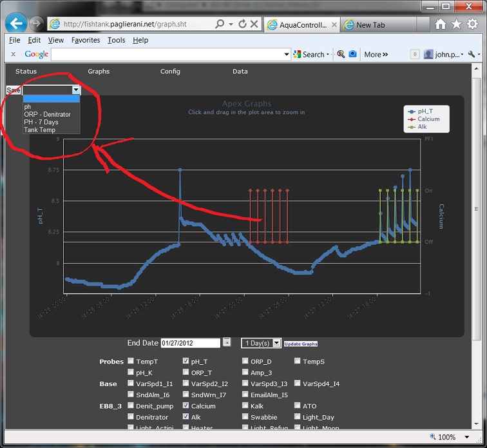Click the Google toolbar wrench icon
The height and width of the screenshot is (448, 487).
(x=472, y=54)
